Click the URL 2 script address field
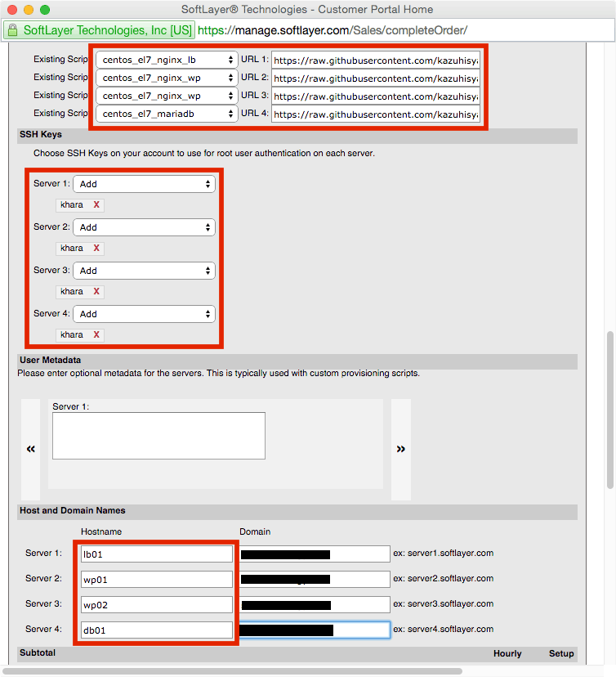616x677 pixels. [376, 78]
